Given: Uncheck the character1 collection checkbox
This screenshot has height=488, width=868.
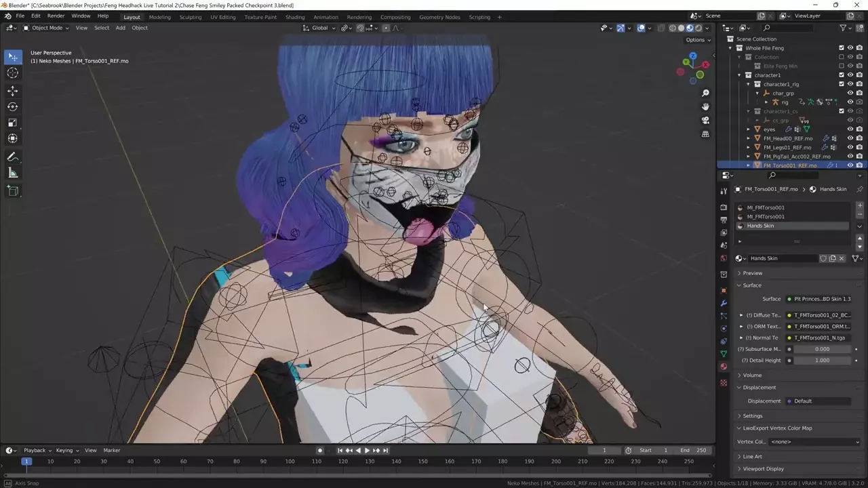Looking at the screenshot, I should click(x=842, y=75).
